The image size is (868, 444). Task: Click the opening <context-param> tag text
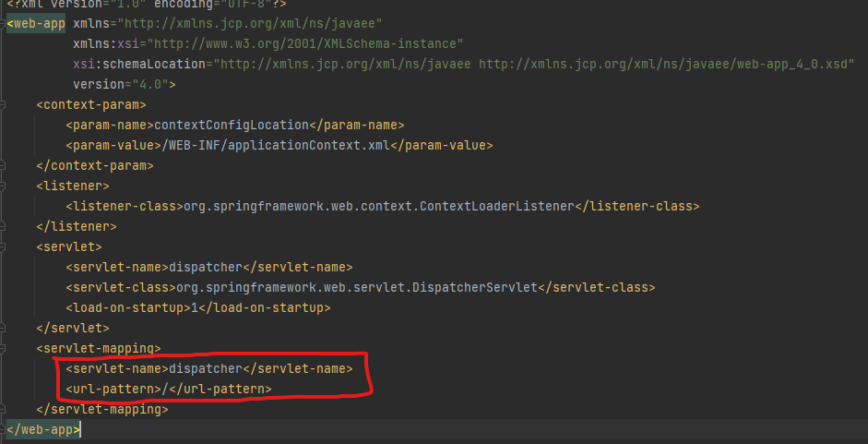point(91,104)
